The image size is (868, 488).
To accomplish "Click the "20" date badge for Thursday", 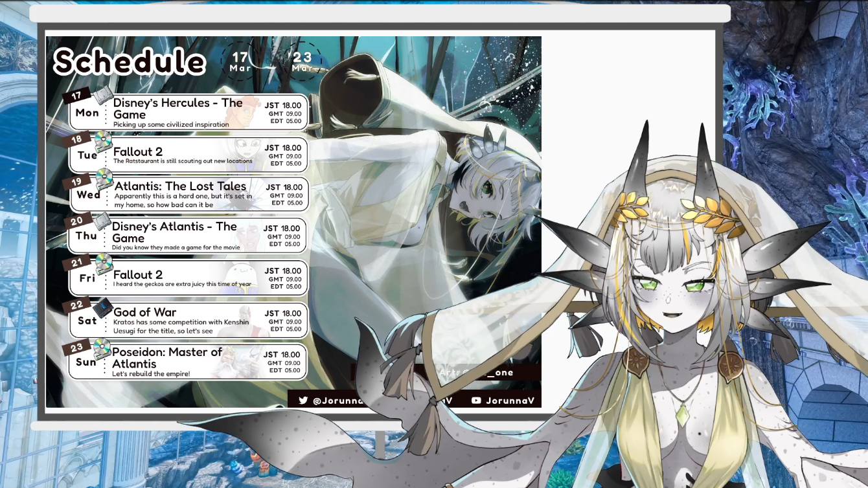I will [76, 221].
